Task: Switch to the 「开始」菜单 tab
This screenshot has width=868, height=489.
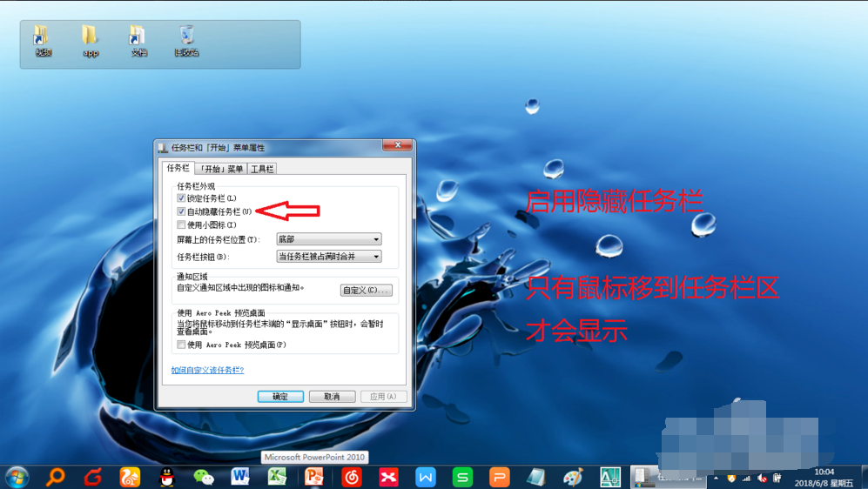Action: [221, 169]
